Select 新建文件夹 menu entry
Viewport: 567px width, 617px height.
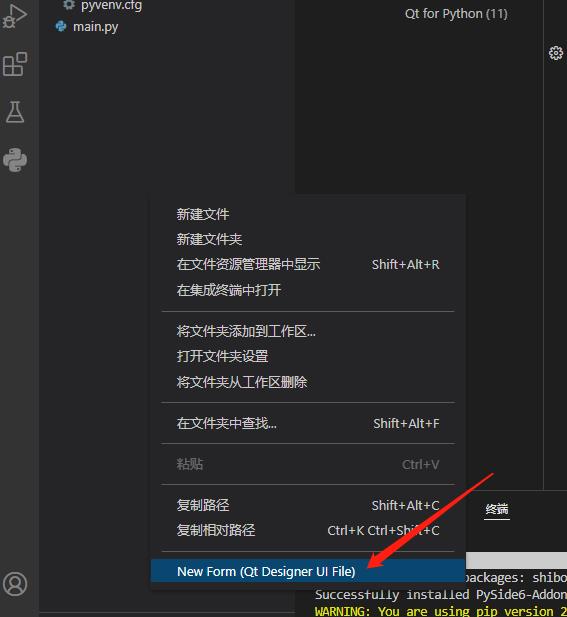tap(308, 240)
